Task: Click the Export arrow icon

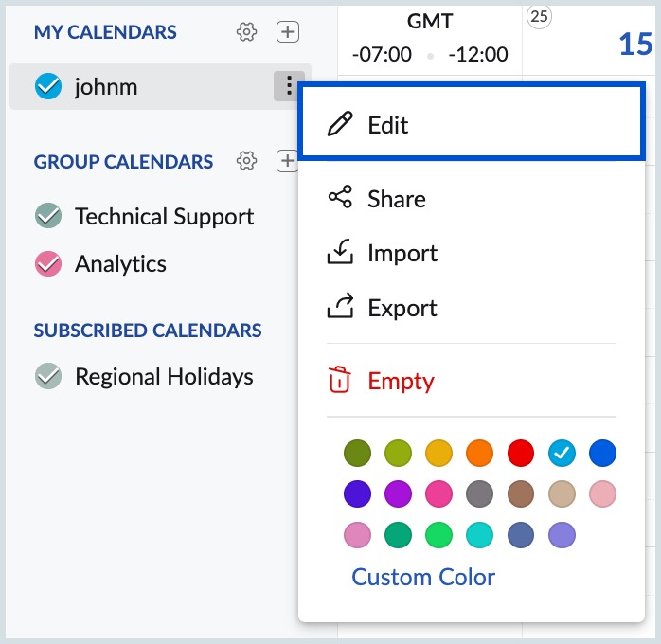Action: pyautogui.click(x=339, y=307)
